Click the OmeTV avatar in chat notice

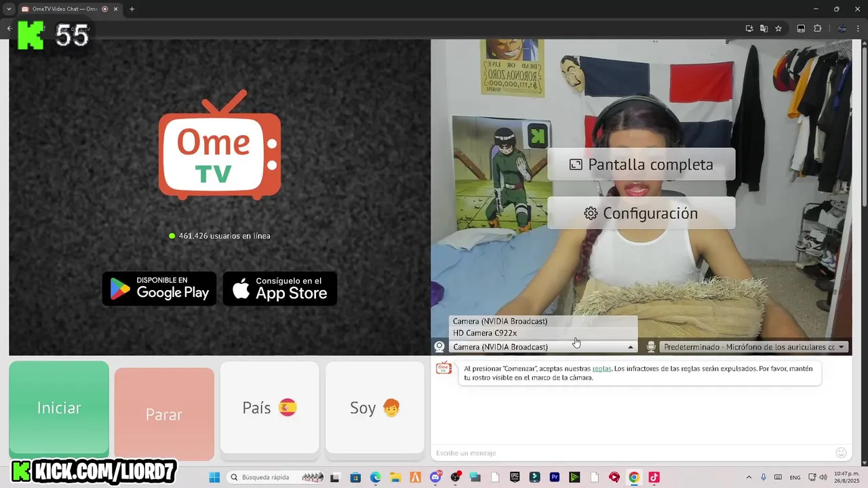(444, 369)
